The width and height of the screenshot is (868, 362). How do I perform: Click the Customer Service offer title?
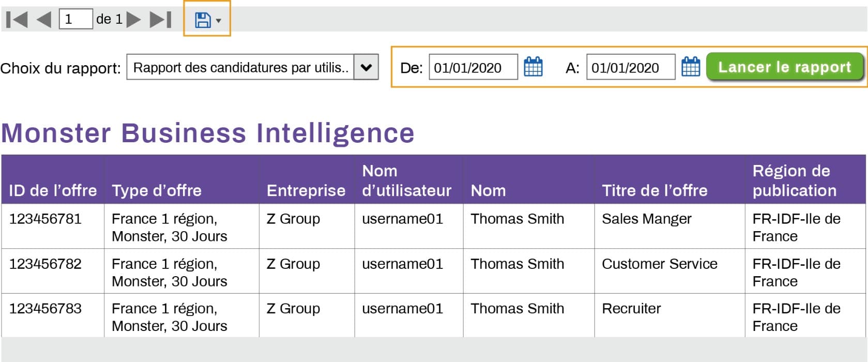coord(660,264)
